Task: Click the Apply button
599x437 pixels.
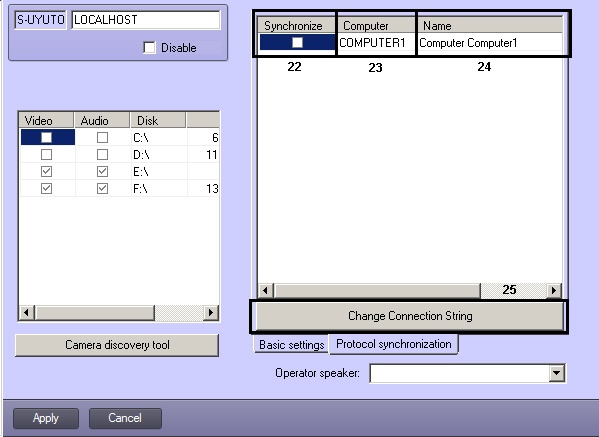Action: point(46,418)
